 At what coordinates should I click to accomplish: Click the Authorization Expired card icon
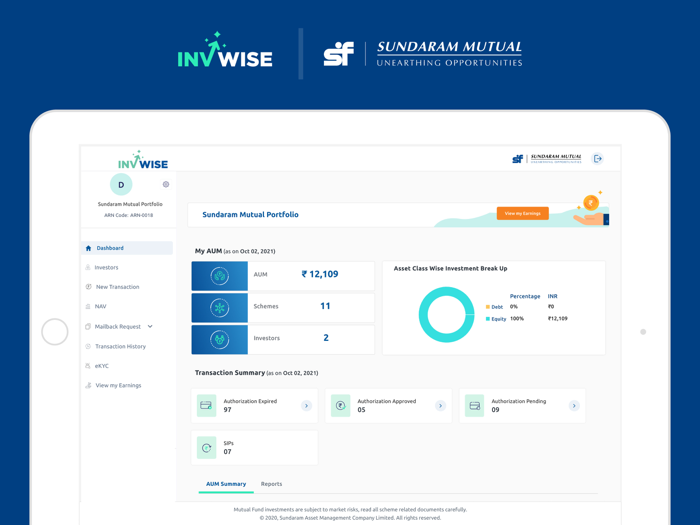click(x=206, y=405)
